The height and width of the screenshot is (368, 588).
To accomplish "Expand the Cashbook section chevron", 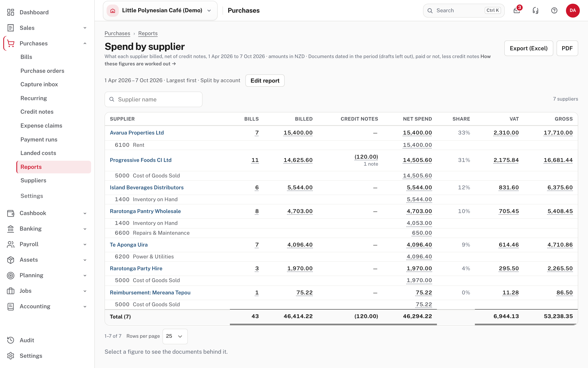I will (85, 213).
